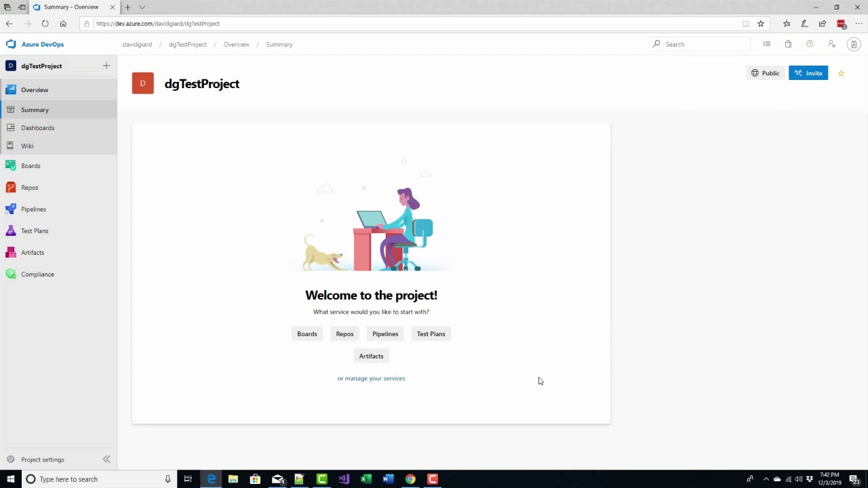Image resolution: width=868 pixels, height=488 pixels.
Task: Open the Edge favorites hub icon
Action: coord(787,24)
